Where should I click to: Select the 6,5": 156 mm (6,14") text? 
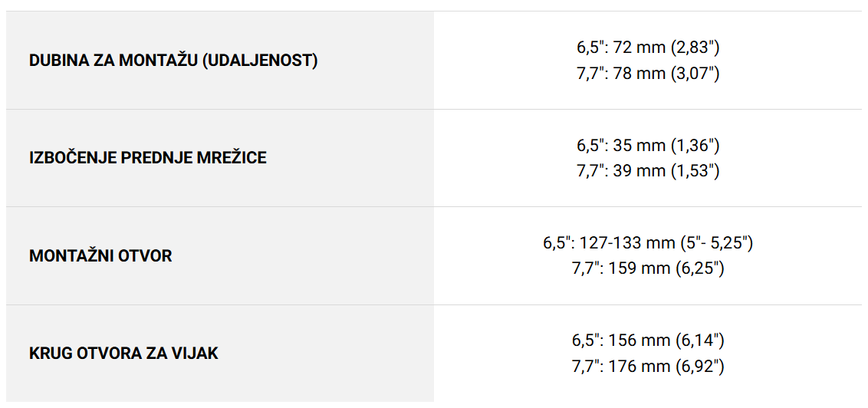pos(648,341)
